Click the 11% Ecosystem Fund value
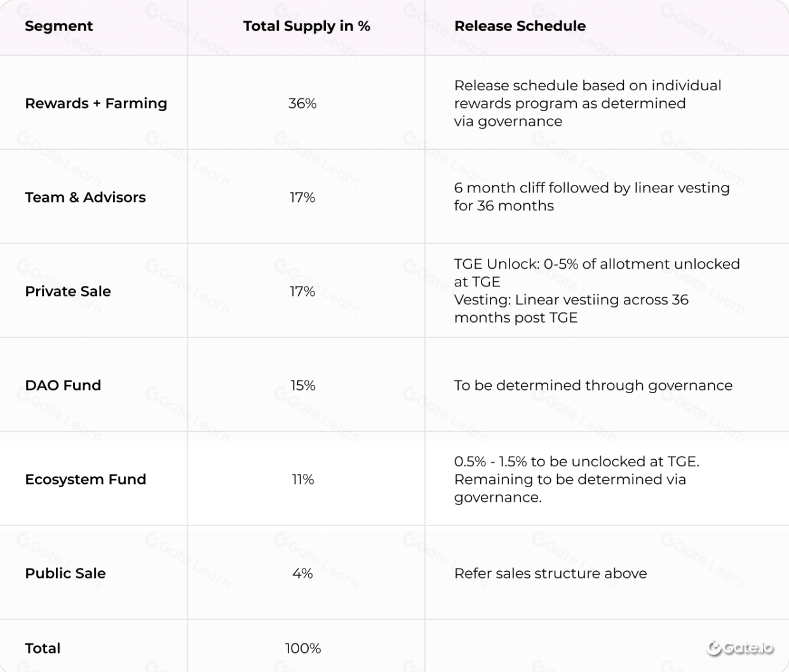Screen dimensions: 789x672 [x=303, y=479]
